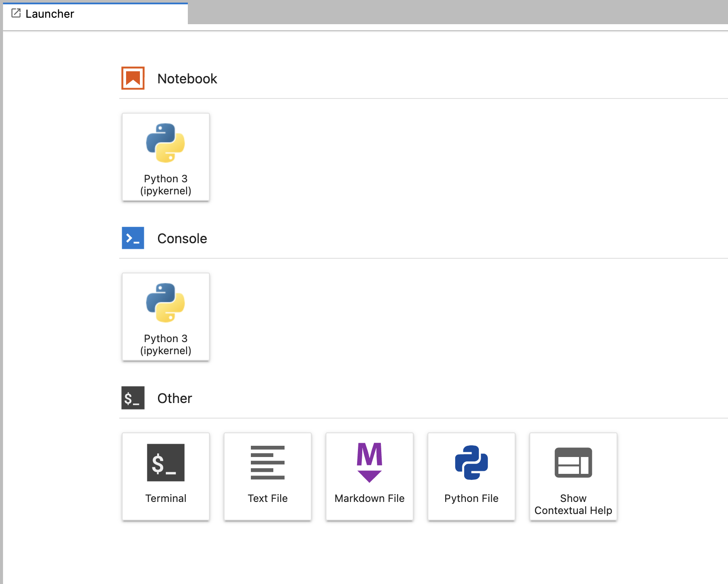Screen dimensions: 728x584
Task: Click the 'Other' section heading
Action: click(174, 398)
